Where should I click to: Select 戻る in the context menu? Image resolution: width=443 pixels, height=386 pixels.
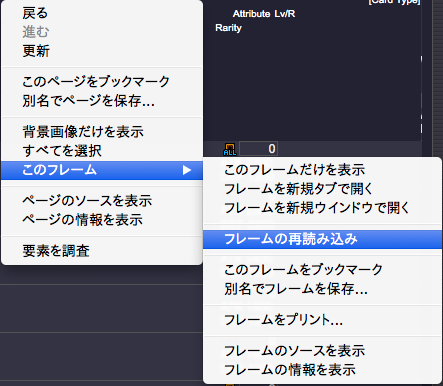point(102,13)
